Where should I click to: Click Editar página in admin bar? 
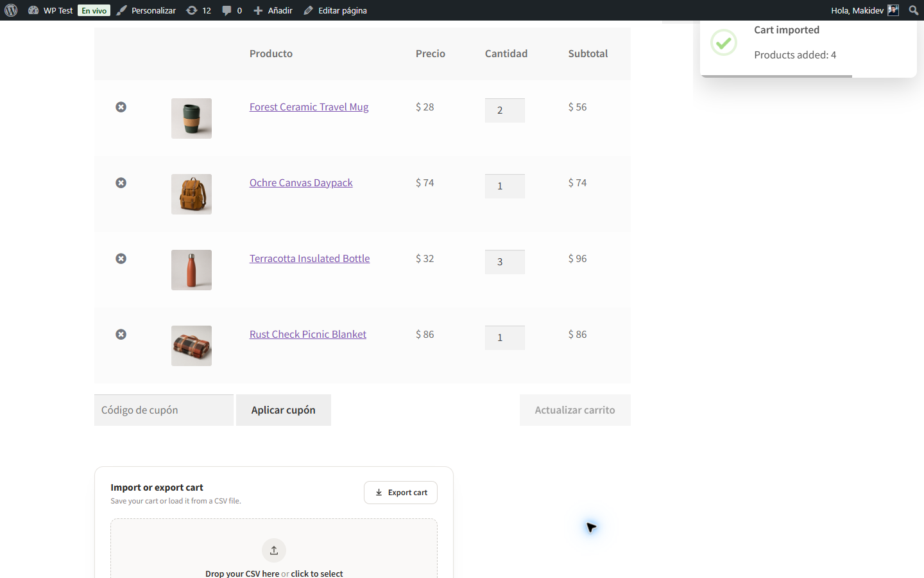pos(335,10)
